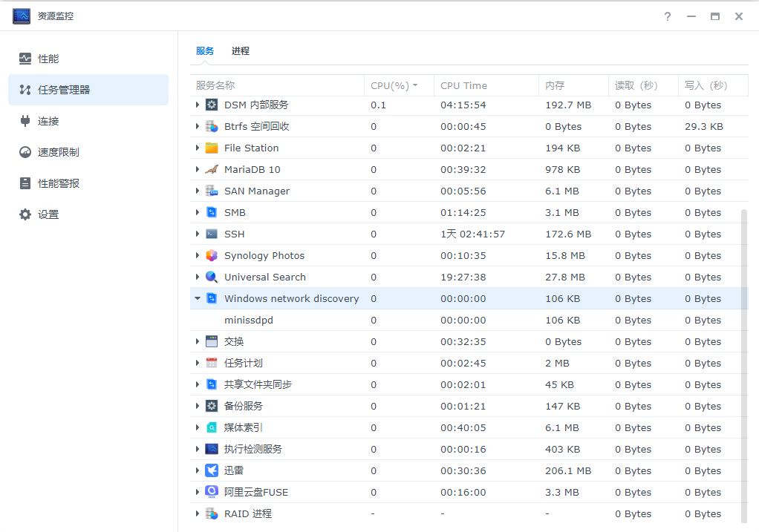759x532 pixels.
Task: Go to 速度限制 in the sidebar
Action: point(58,152)
